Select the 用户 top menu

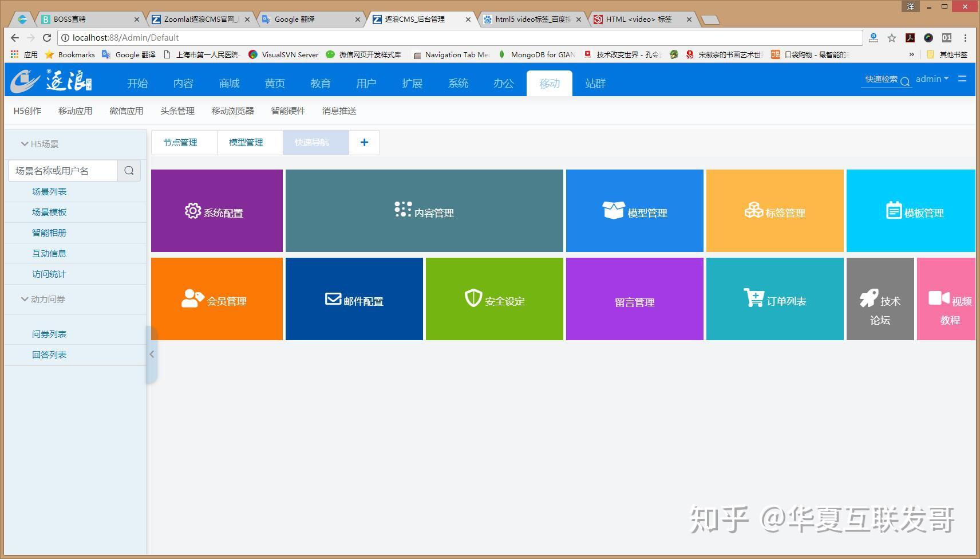coord(366,84)
